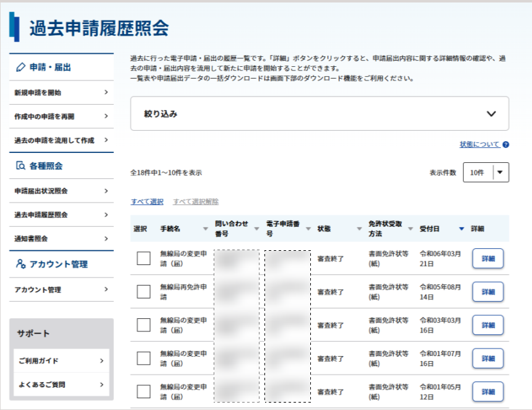Expand the 絞り込み filter panel
The width and height of the screenshot is (532, 410).
pyautogui.click(x=320, y=114)
